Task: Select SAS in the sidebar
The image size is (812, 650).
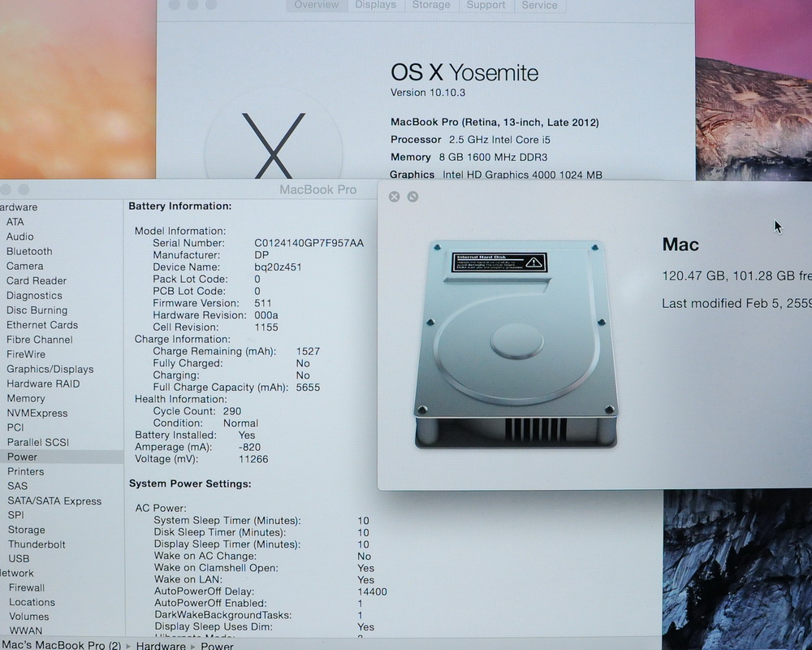Action: pos(17,486)
